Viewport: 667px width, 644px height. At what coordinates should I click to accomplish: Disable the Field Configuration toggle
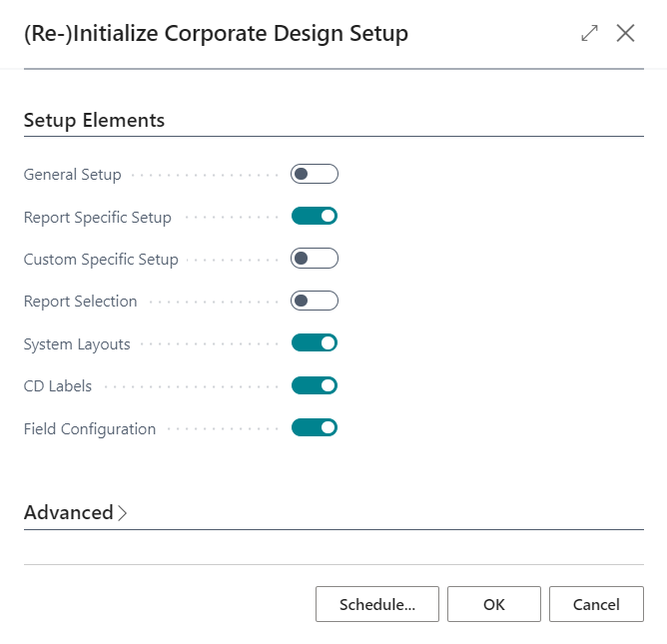[315, 427]
